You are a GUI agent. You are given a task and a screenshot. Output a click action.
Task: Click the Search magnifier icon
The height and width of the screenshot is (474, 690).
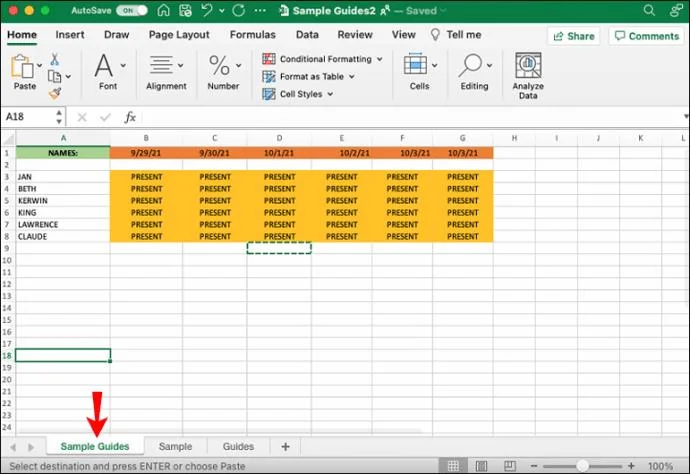click(x=649, y=10)
